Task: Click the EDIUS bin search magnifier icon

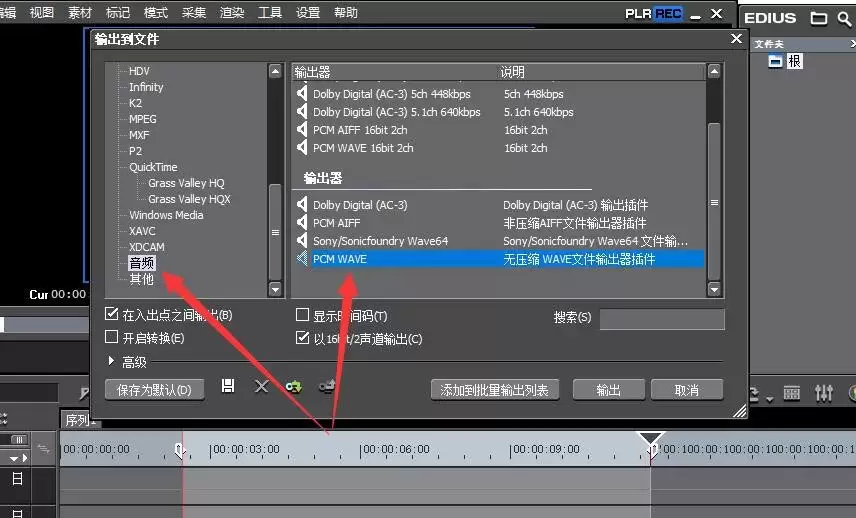Action: [x=844, y=19]
